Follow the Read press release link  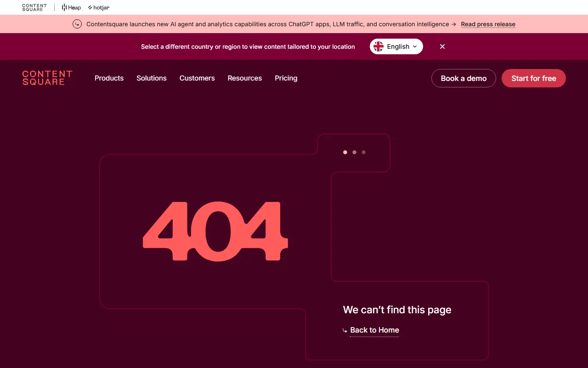(x=488, y=24)
